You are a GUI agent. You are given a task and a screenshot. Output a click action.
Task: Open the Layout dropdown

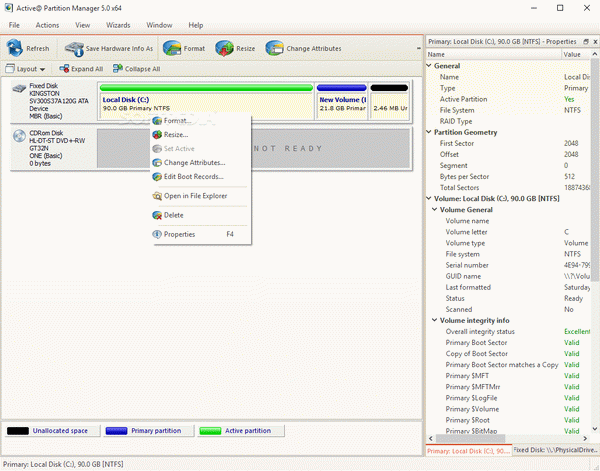[x=25, y=69]
